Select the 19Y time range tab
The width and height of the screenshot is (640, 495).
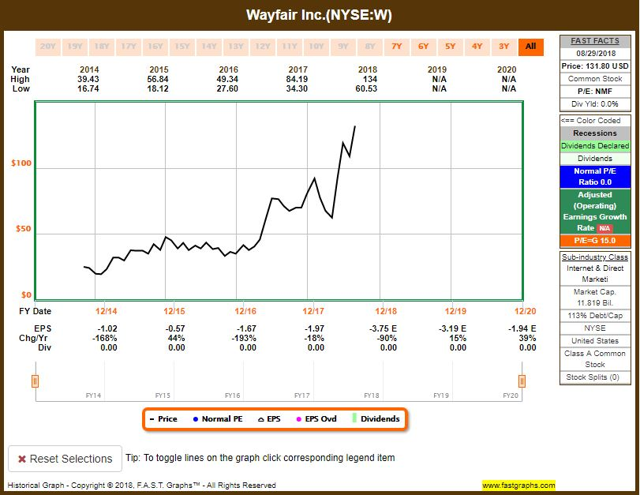(x=75, y=47)
